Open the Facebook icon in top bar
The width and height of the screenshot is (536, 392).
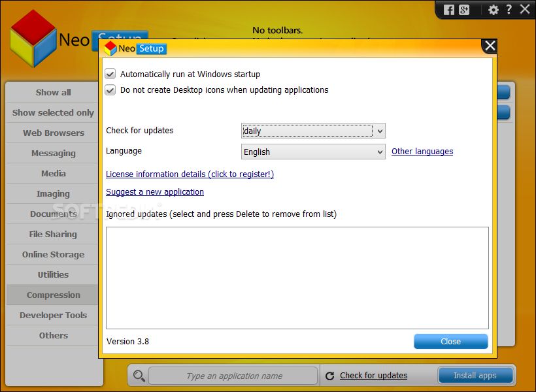coord(449,10)
